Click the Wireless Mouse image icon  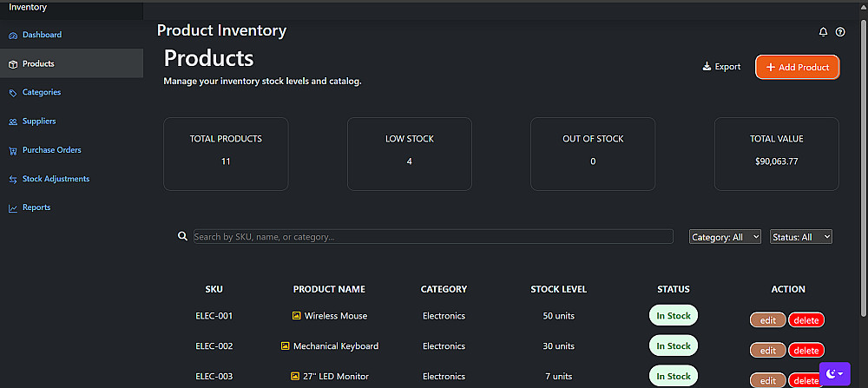click(297, 316)
